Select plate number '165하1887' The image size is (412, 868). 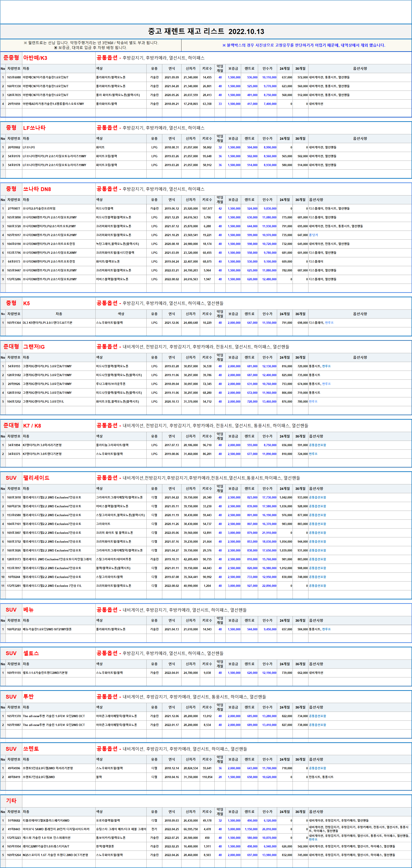(14, 725)
